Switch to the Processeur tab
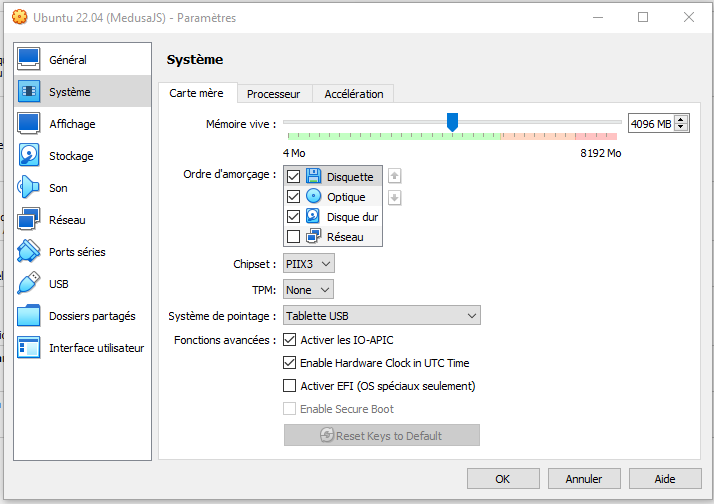The width and height of the screenshot is (714, 504). point(274,94)
